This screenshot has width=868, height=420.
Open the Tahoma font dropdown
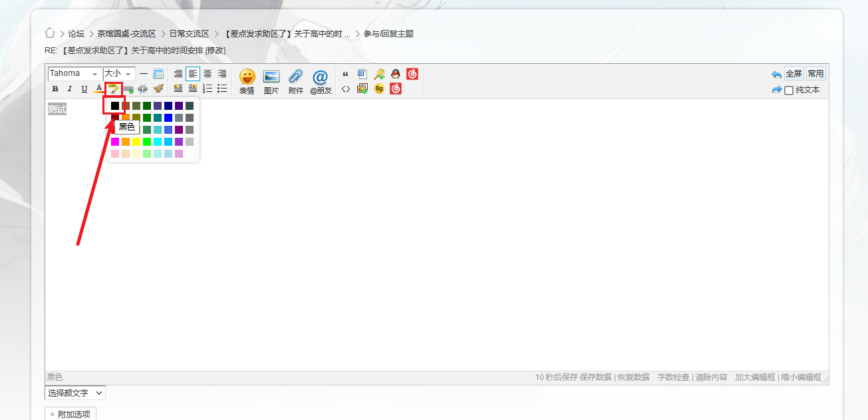74,74
